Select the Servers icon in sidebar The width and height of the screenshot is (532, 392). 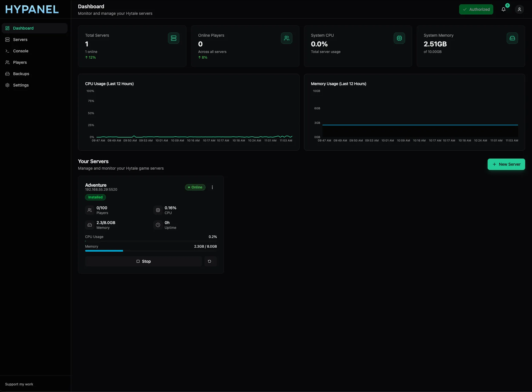[x=7, y=40]
